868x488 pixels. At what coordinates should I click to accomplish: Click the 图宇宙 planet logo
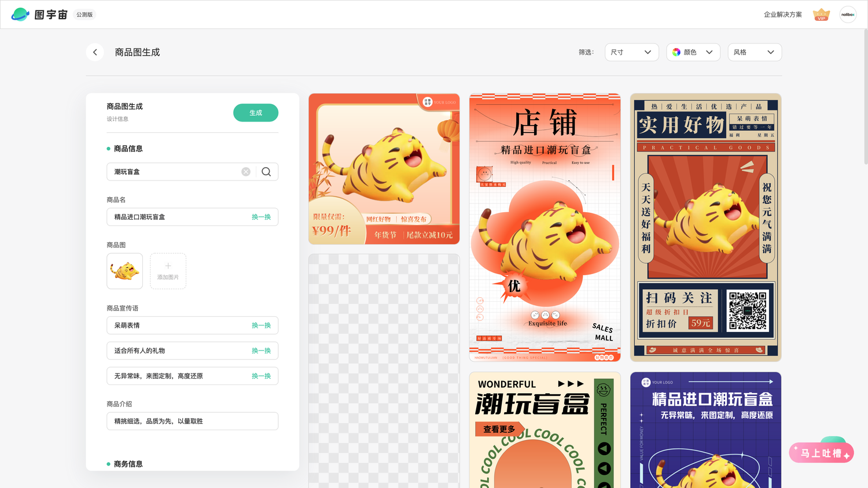(x=20, y=14)
